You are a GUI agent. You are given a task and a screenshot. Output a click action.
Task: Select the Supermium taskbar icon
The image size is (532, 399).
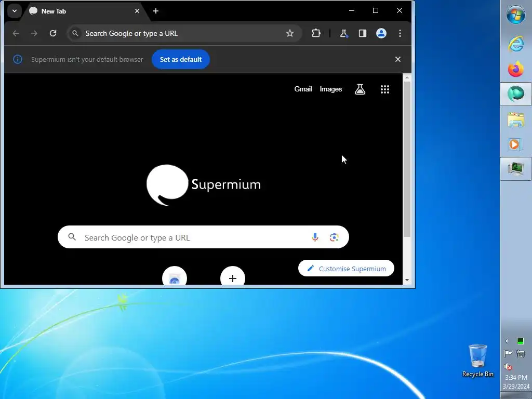click(x=516, y=94)
